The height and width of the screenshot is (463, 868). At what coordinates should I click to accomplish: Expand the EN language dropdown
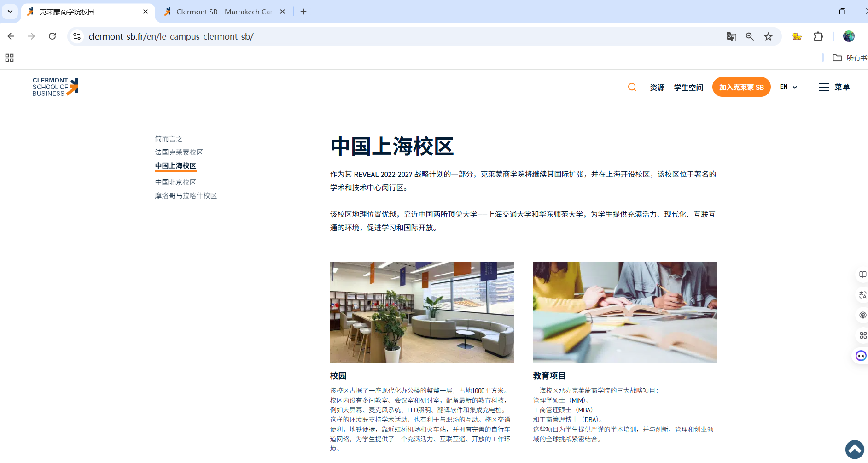[788, 87]
